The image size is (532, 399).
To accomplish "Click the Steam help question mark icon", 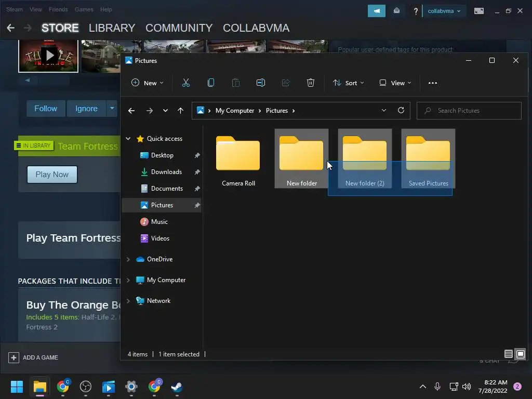I will coord(416,11).
